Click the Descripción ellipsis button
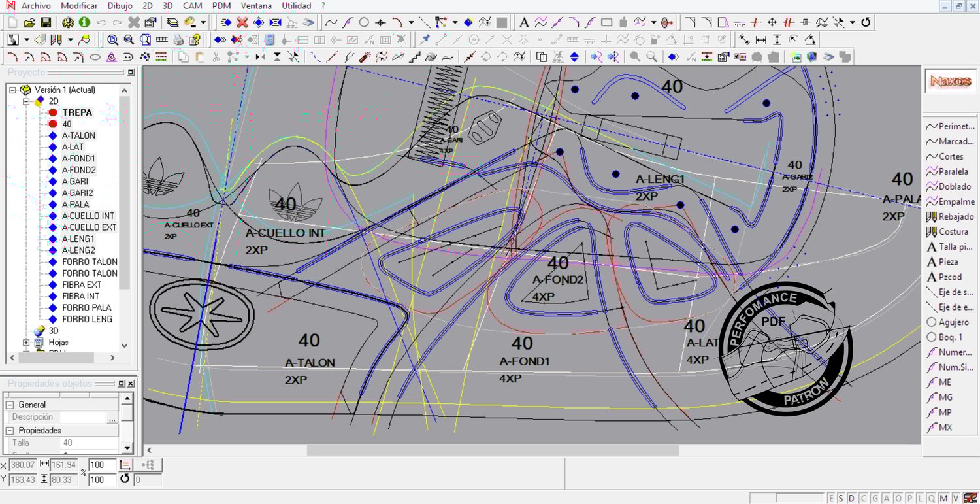This screenshot has width=980, height=504. tap(112, 417)
